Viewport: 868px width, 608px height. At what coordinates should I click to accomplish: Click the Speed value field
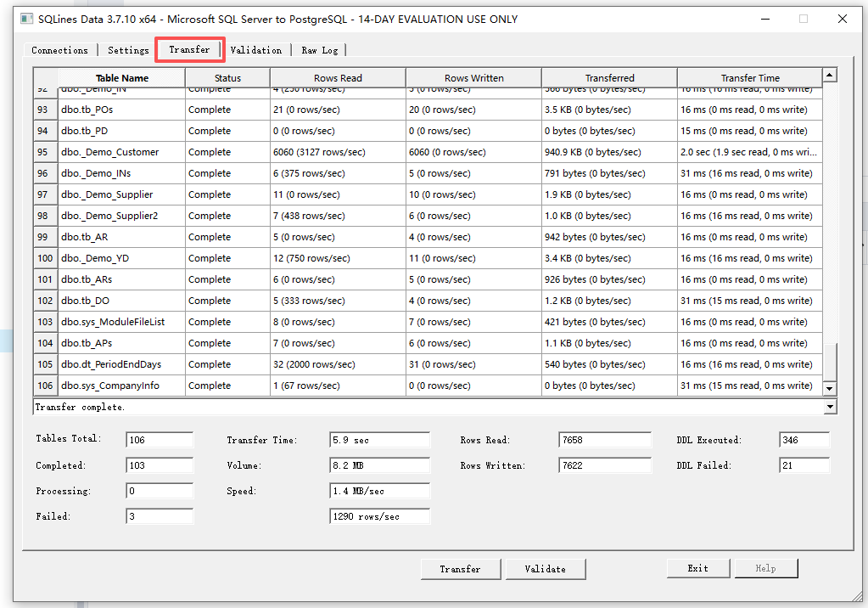point(379,490)
